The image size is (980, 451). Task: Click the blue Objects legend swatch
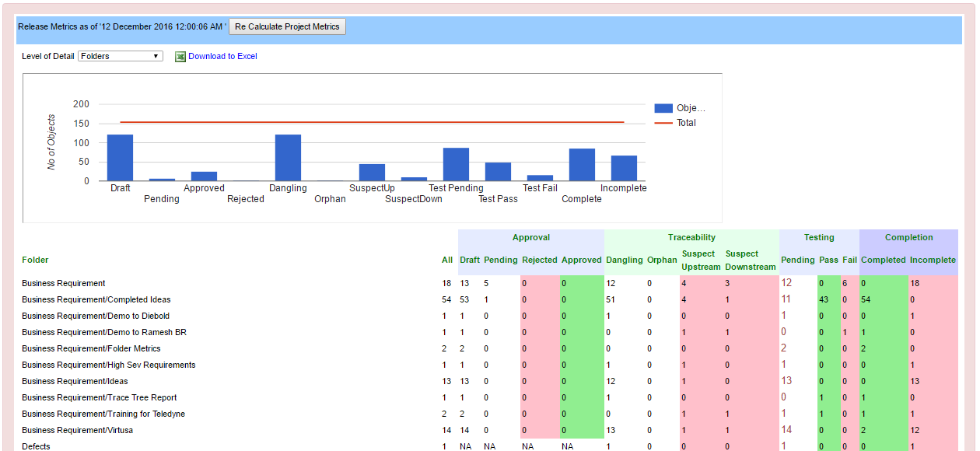coord(663,109)
